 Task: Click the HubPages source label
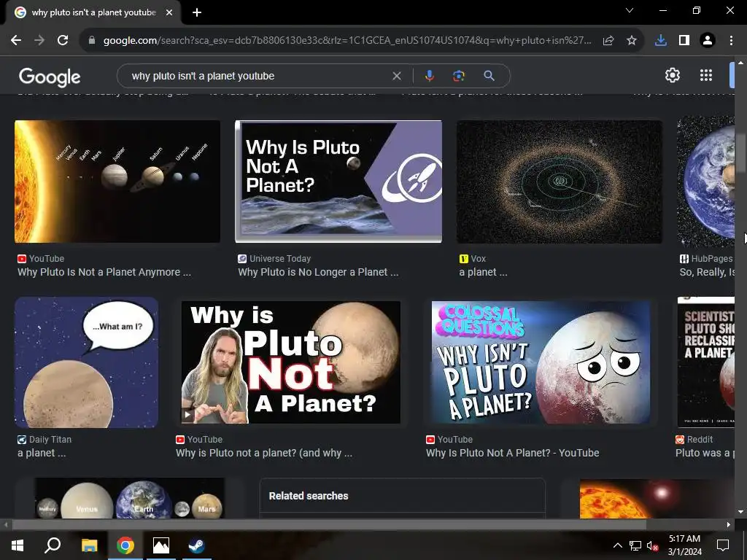712,259
